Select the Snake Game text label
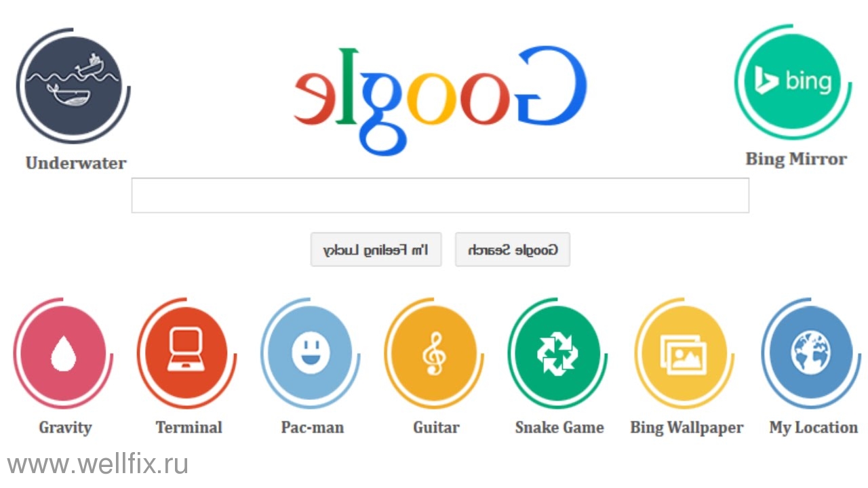 pyautogui.click(x=559, y=428)
